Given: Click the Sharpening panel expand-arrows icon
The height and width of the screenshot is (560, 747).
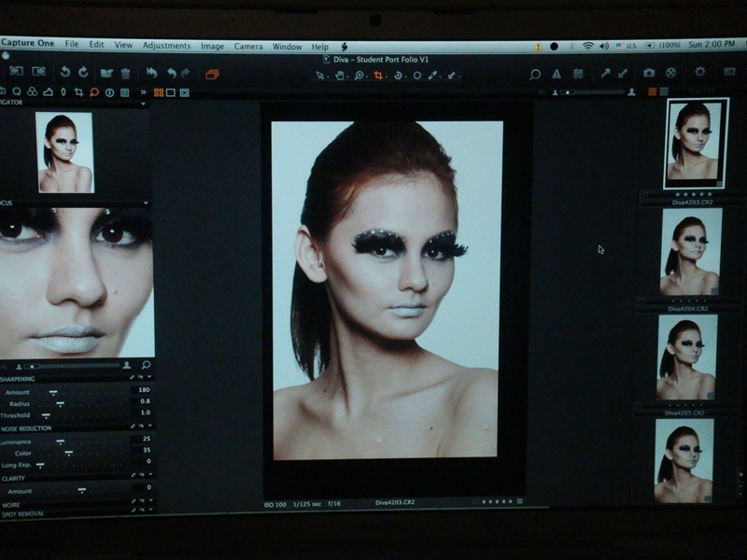Looking at the screenshot, I should pos(132,377).
